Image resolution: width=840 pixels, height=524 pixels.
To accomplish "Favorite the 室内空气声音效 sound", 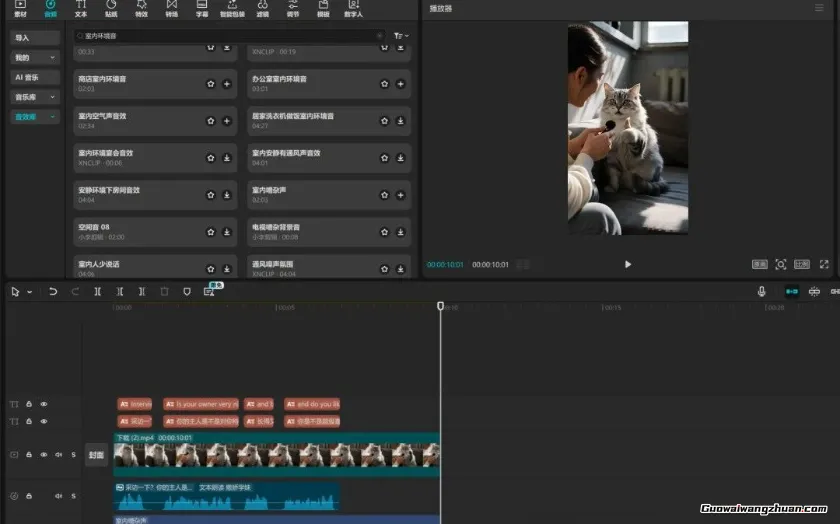I will click(211, 121).
